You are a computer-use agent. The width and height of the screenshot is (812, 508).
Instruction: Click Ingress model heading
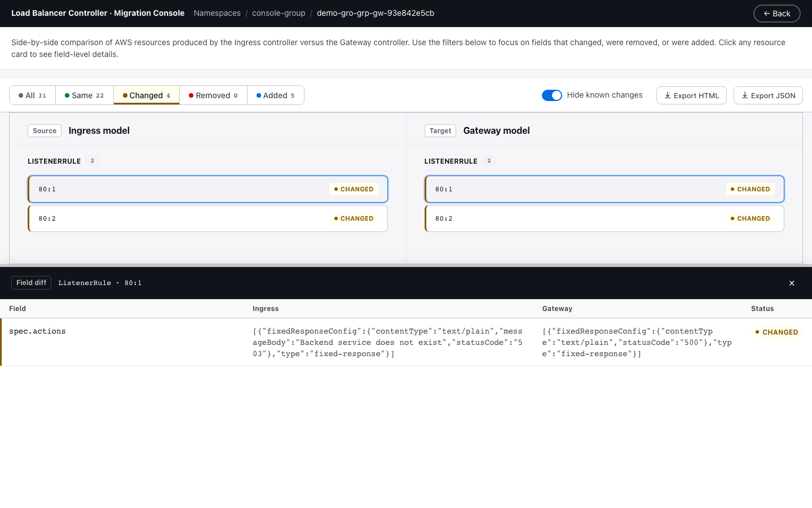pyautogui.click(x=99, y=130)
